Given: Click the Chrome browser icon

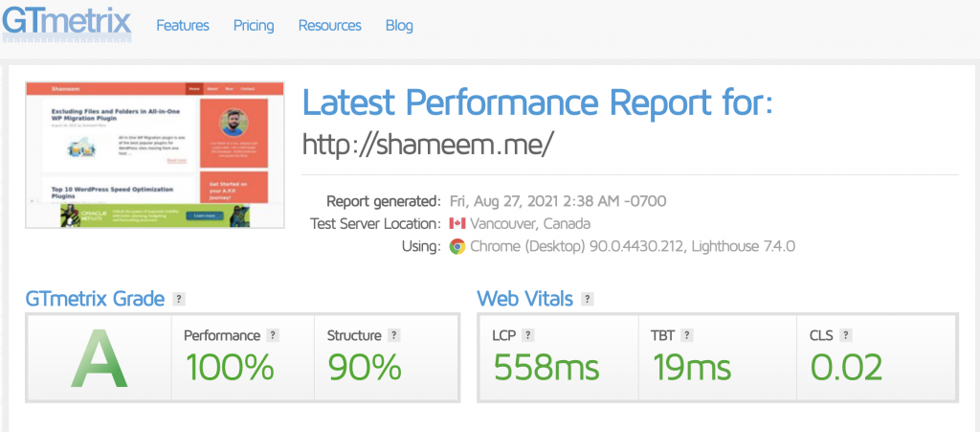Looking at the screenshot, I should tap(457, 246).
